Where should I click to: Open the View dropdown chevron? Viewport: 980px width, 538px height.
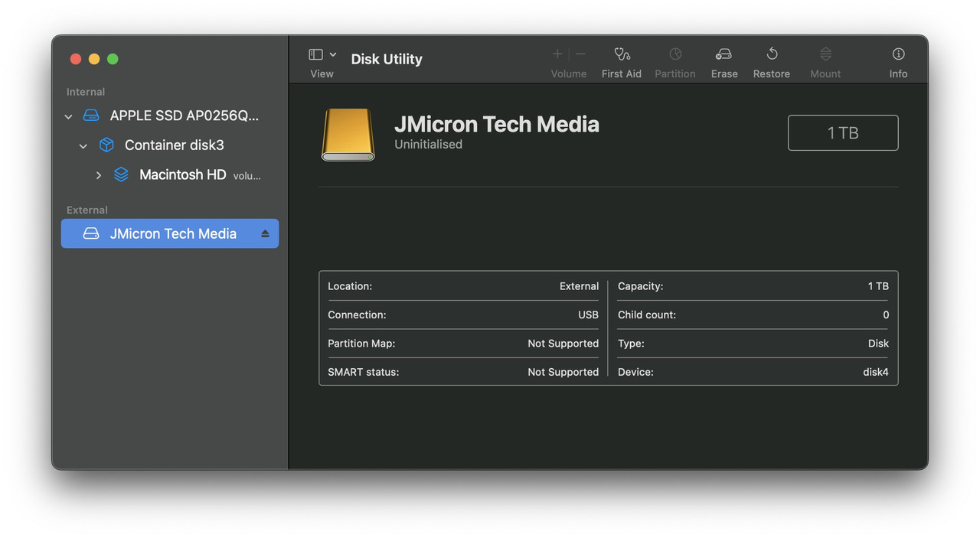pos(333,54)
